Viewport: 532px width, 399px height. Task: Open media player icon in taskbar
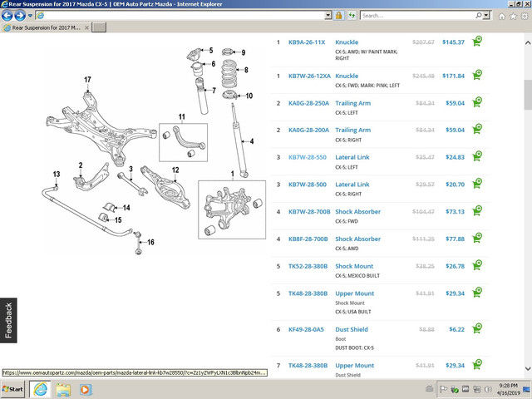(x=85, y=389)
